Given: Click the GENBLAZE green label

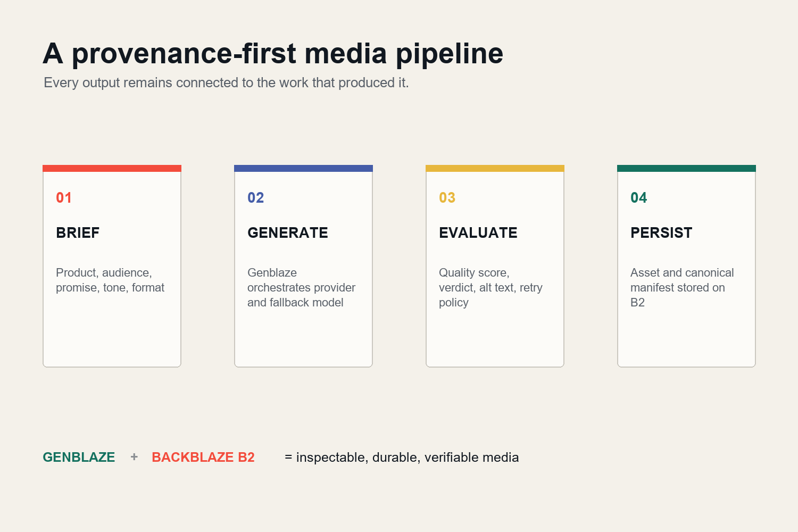Looking at the screenshot, I should pos(79,457).
